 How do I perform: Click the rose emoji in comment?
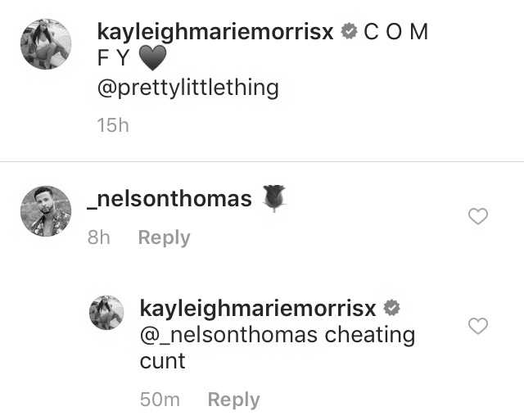[x=274, y=198]
